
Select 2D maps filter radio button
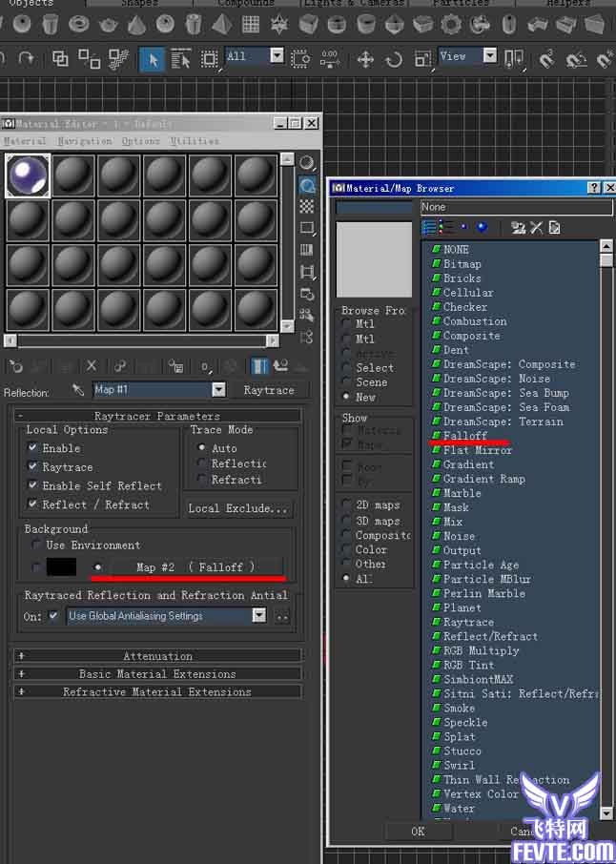(x=346, y=504)
